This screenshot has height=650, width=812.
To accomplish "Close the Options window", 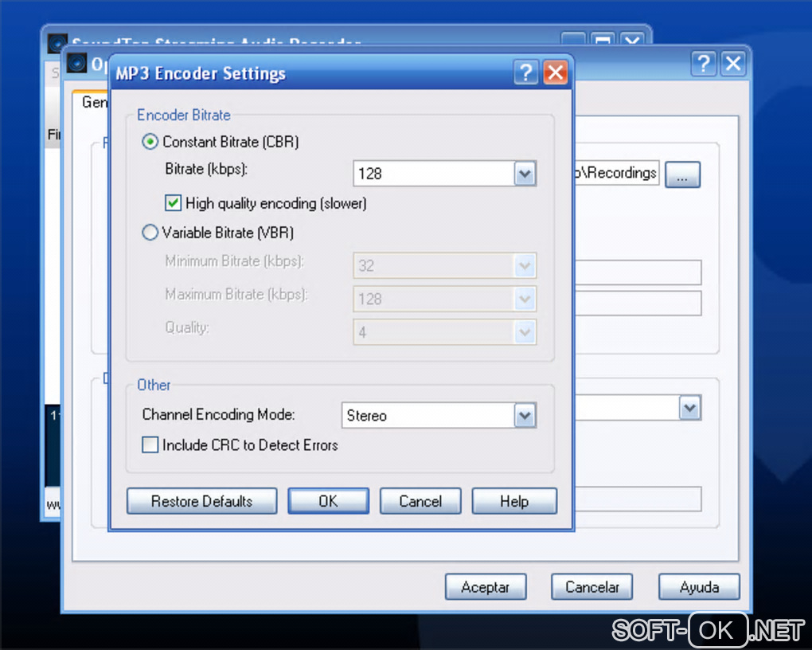I will pos(733,64).
